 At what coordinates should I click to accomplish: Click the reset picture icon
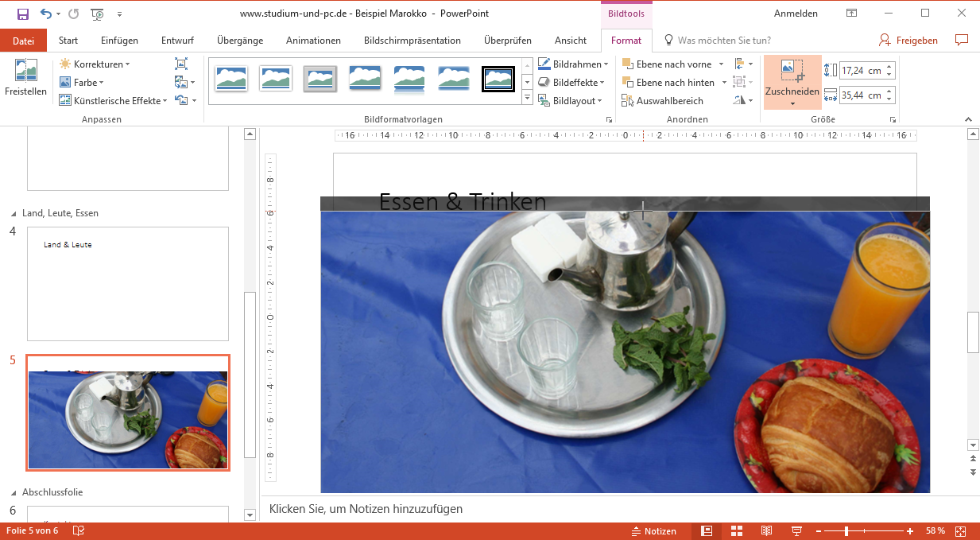tap(181, 100)
